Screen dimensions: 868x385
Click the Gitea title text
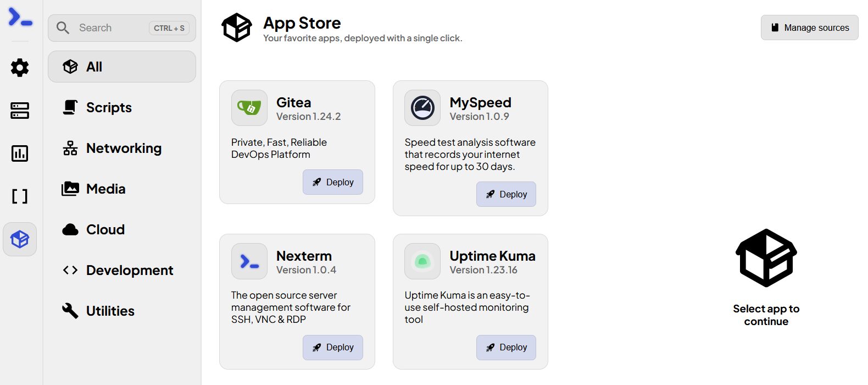click(x=293, y=102)
